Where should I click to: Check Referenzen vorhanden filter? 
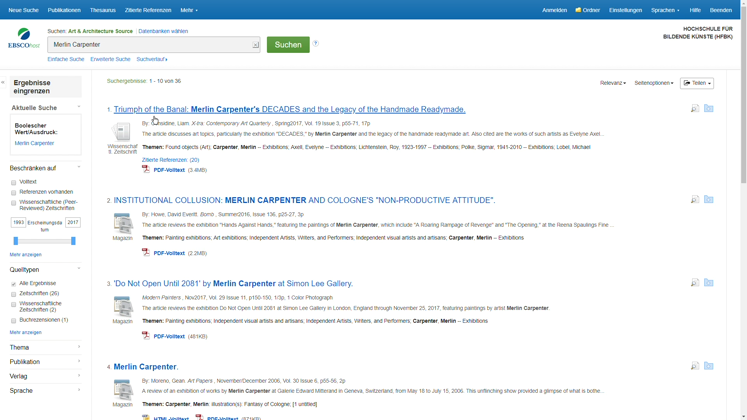click(x=14, y=192)
